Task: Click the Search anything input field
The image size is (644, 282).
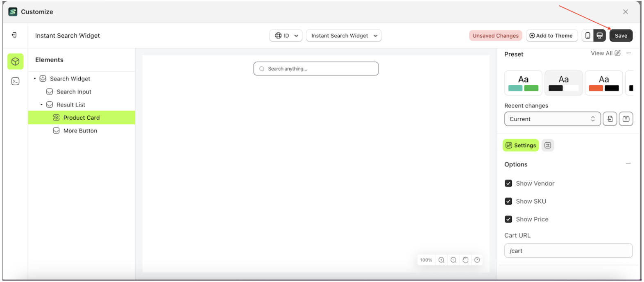Action: (316, 68)
